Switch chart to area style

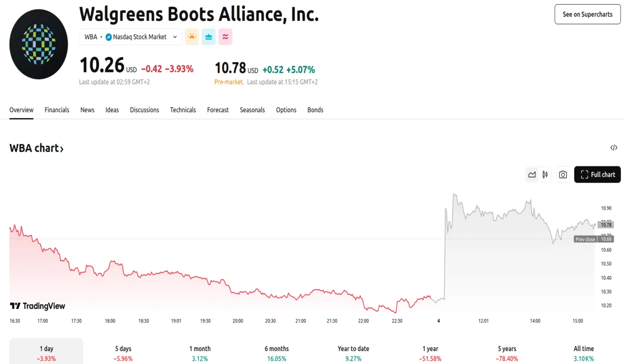tap(532, 175)
